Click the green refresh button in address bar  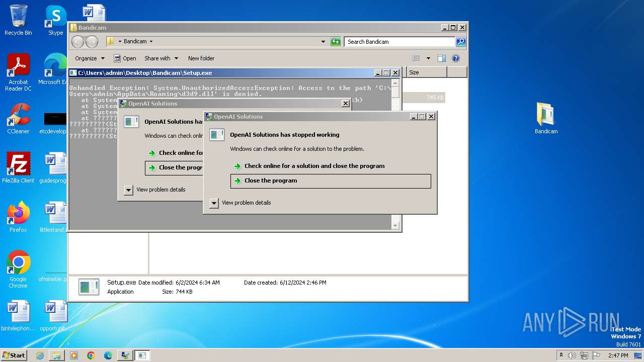(336, 42)
